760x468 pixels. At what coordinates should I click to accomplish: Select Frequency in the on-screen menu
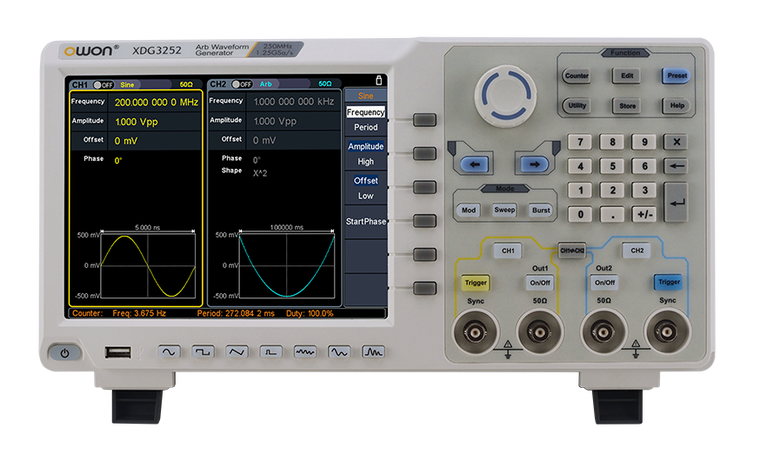click(x=365, y=112)
